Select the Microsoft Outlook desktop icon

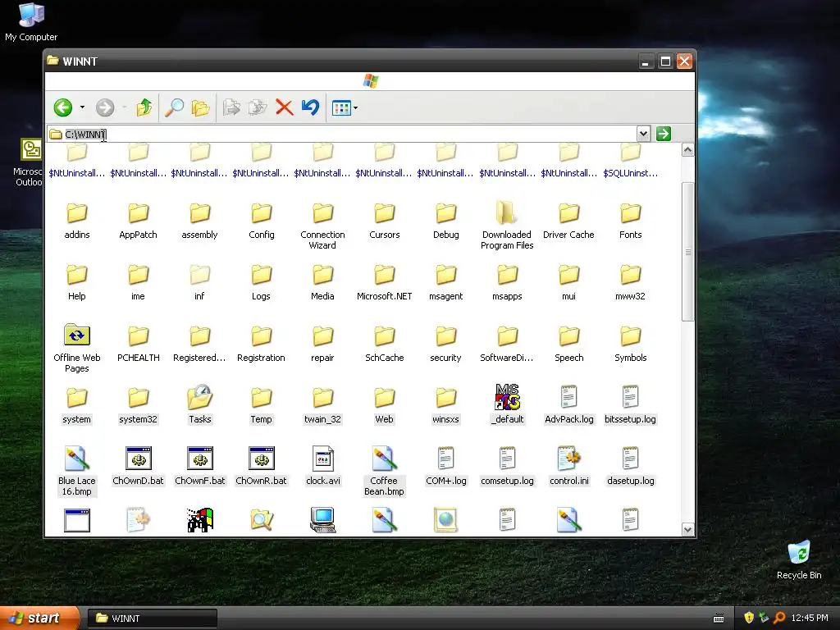(29, 162)
